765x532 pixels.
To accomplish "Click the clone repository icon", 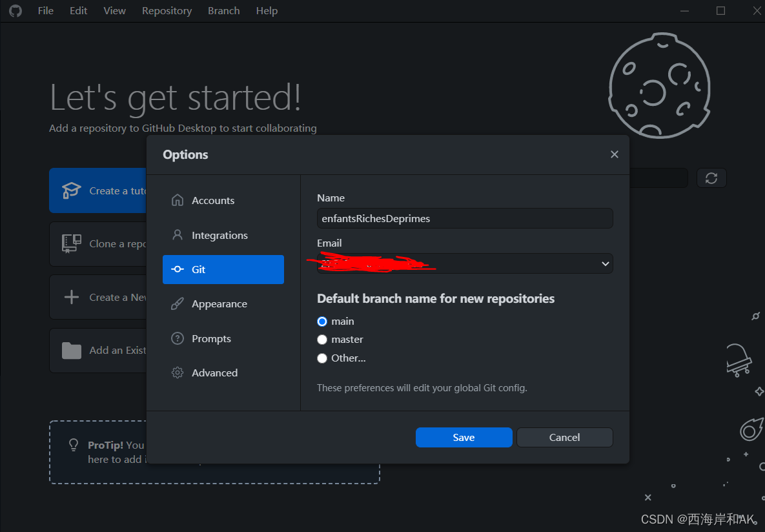I will click(x=71, y=243).
